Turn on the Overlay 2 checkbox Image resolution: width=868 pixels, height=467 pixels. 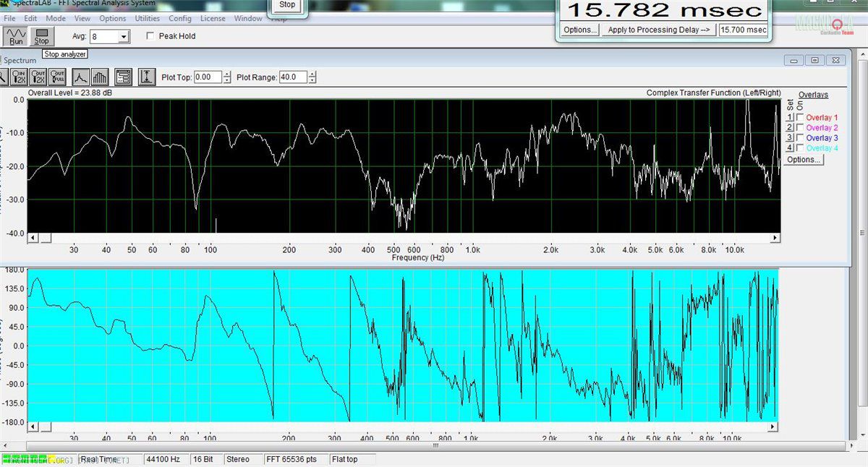tap(799, 128)
